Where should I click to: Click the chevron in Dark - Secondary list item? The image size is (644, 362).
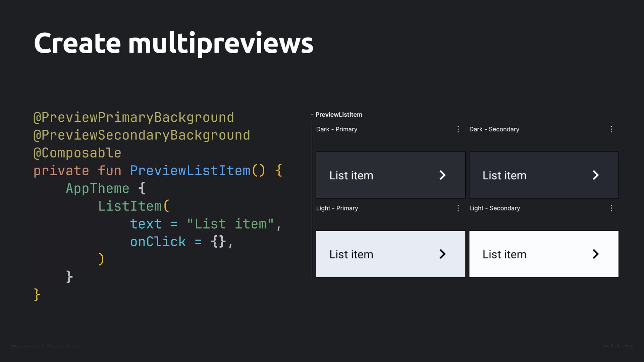pos(596,175)
